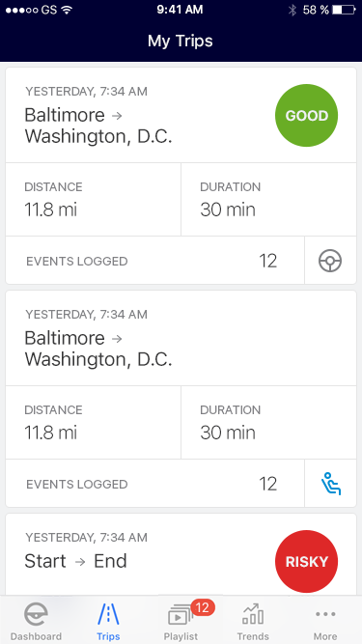Select the Trips road icon
This screenshot has height=644, width=362.
point(108,614)
